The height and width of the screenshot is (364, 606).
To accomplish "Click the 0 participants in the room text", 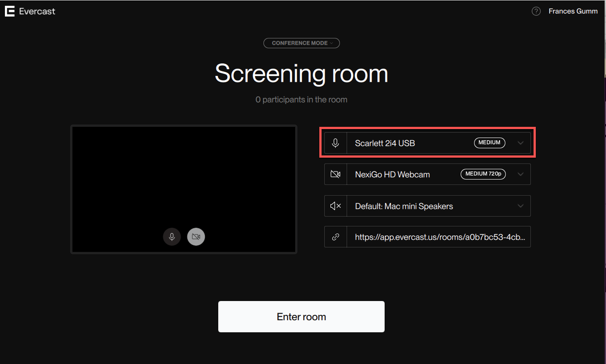I will [301, 100].
